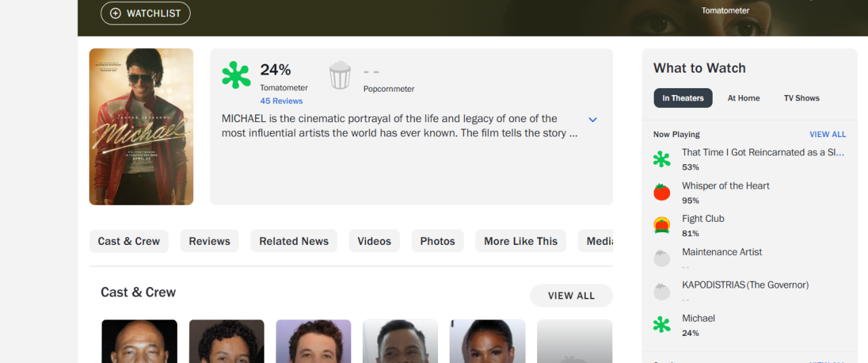Click View All for Now Playing
868x363 pixels.
(x=827, y=134)
